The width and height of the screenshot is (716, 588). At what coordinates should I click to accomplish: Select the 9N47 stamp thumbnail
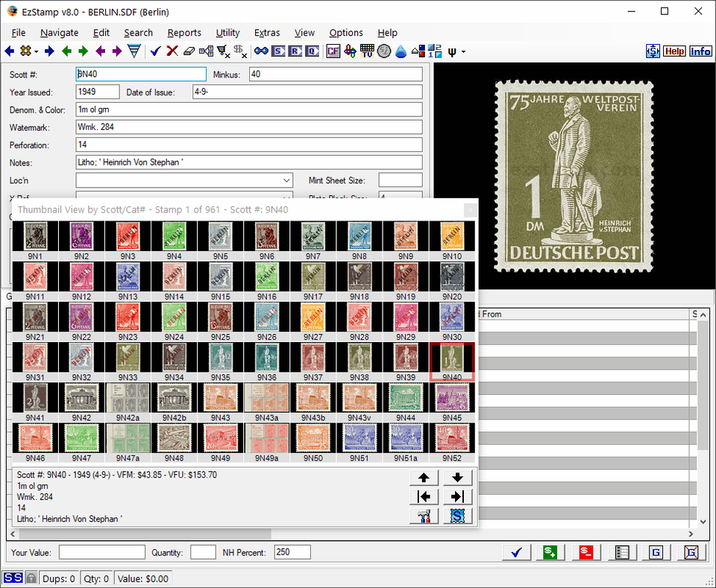click(x=81, y=437)
